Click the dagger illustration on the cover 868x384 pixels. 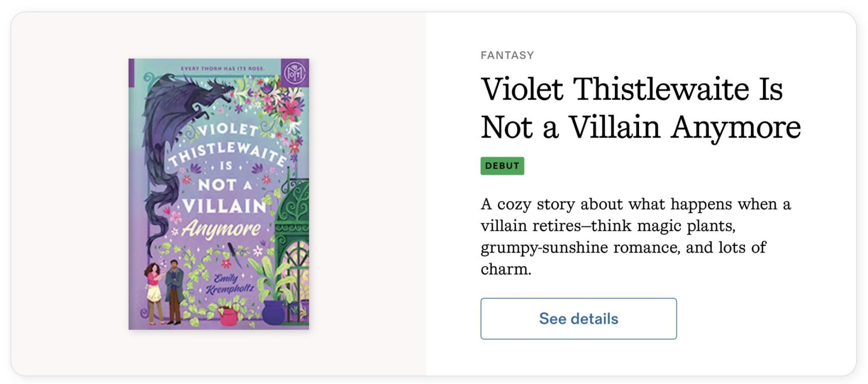[235, 255]
